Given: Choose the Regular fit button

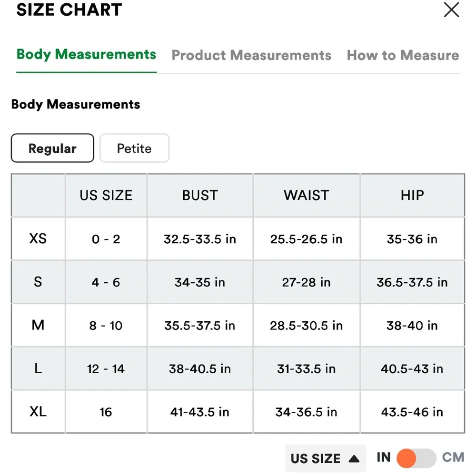Looking at the screenshot, I should 52,149.
